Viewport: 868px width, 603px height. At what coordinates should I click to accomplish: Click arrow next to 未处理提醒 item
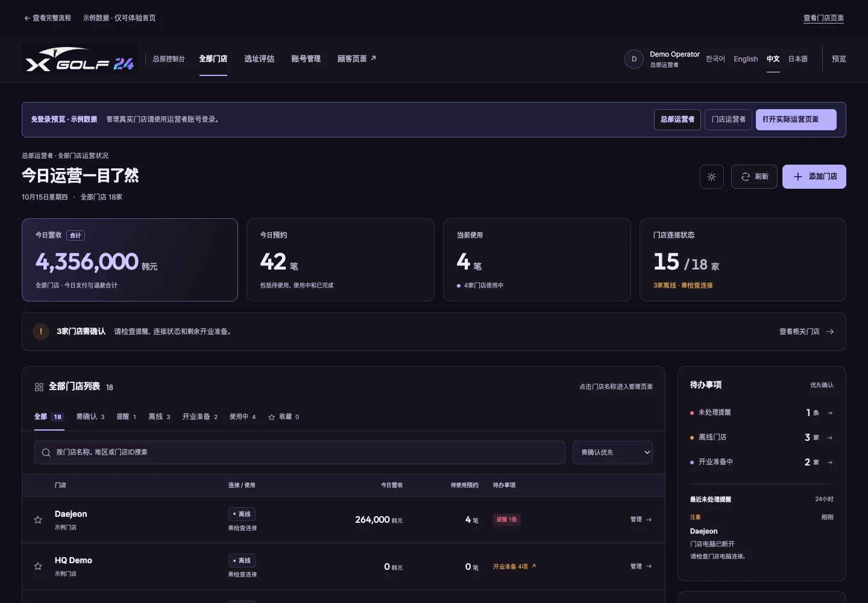[x=830, y=413]
